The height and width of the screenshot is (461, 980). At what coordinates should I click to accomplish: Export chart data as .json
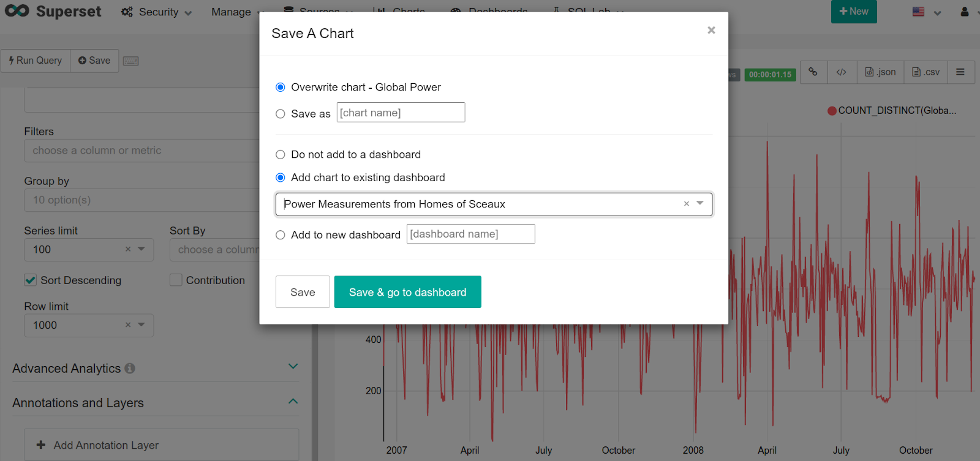[x=880, y=72]
